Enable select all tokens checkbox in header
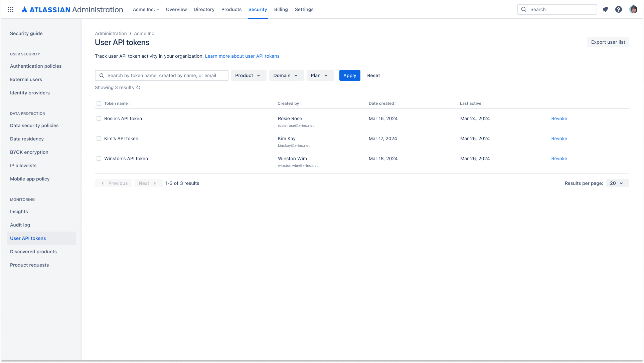The height and width of the screenshot is (363, 644). [x=99, y=103]
